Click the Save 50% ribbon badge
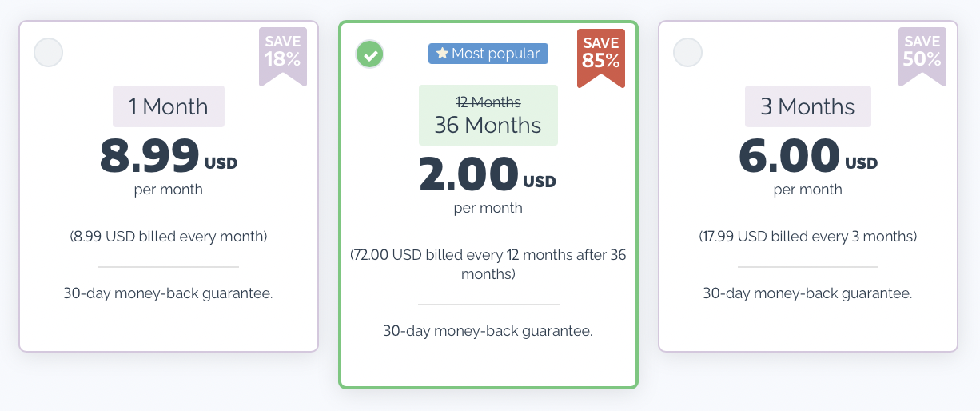Screen dimensions: 980x411 point(922,52)
